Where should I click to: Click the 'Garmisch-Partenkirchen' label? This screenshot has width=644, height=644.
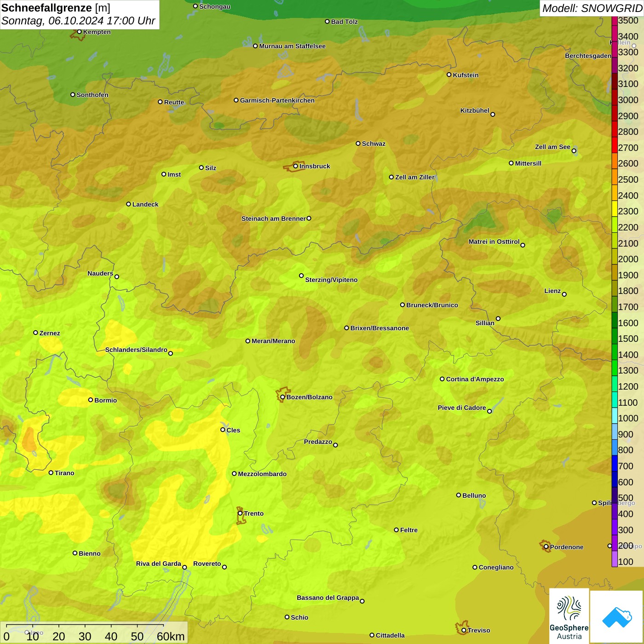point(277,100)
